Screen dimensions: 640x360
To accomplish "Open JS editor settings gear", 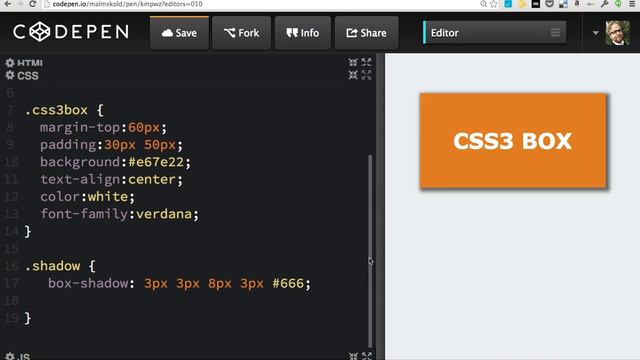I will 10,356.
